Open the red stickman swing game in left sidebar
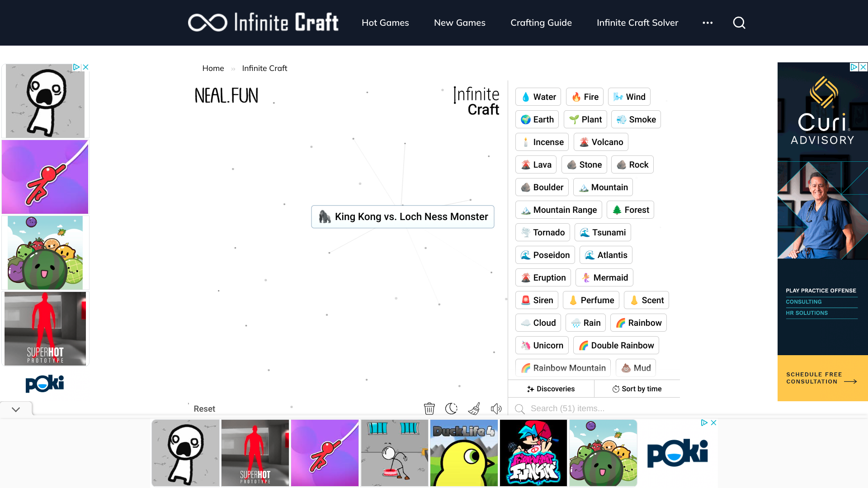Viewport: 868px width, 488px height. [x=45, y=177]
